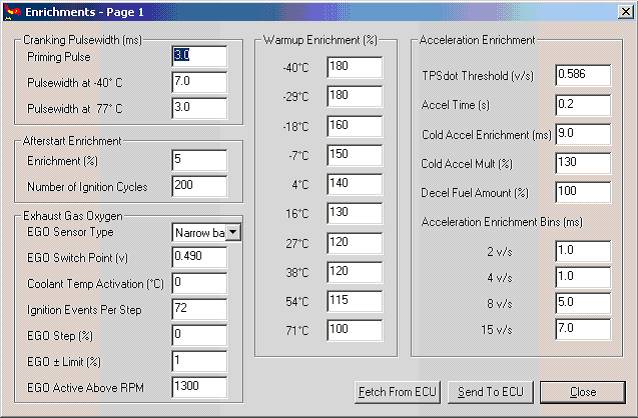This screenshot has height=418, width=638.
Task: Focus the Pulsewidth at 77° C field
Action: point(198,107)
